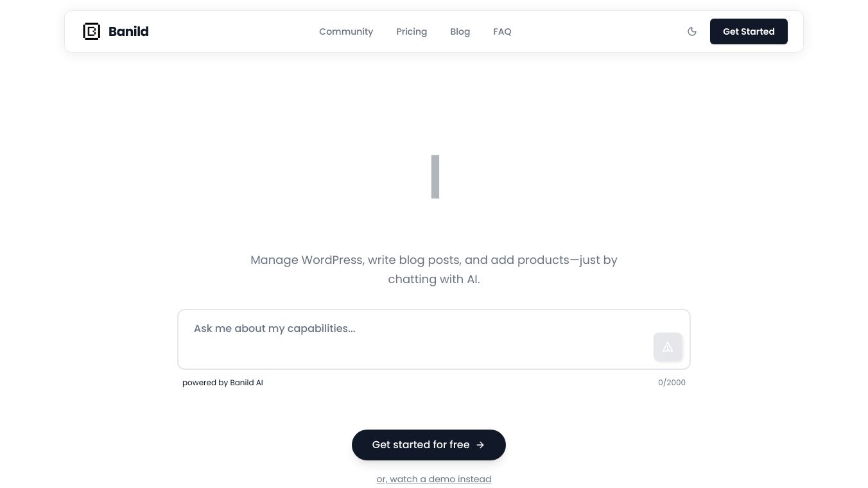Go to Pricing in the navigation
Screen dimensions: 868x488
(x=412, y=31)
